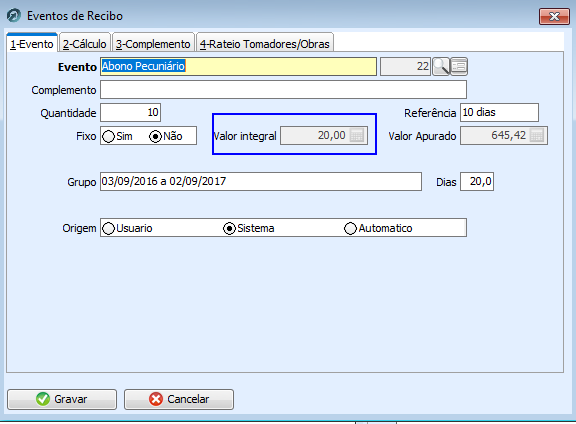Close the Eventos de Recibo window
Image resolution: width=576 pixels, height=424 pixels.
pos(554,17)
